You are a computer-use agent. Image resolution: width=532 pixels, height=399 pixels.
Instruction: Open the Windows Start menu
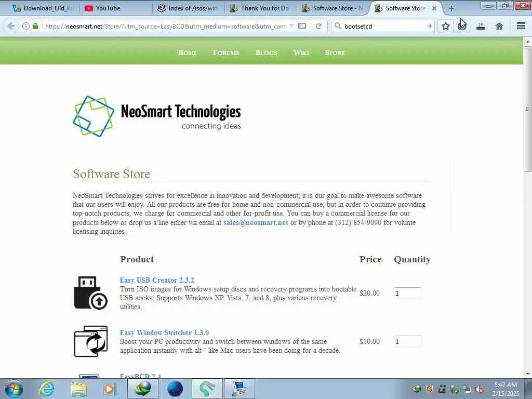[x=14, y=389]
